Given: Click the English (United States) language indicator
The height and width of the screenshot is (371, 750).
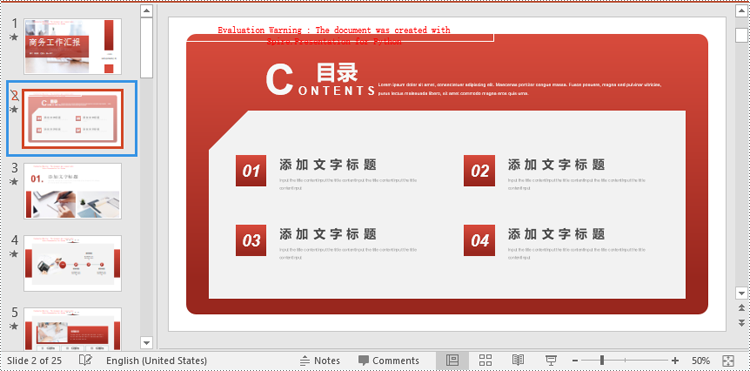Looking at the screenshot, I should point(156,360).
